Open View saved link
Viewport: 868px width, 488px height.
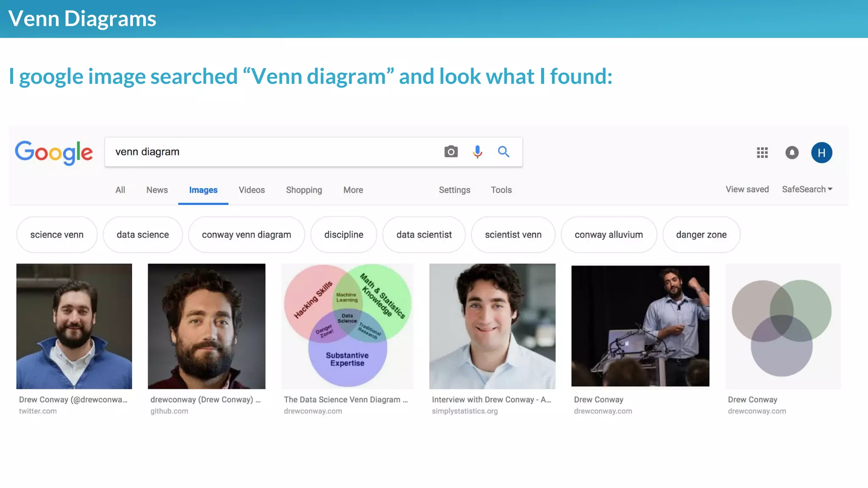pos(747,189)
